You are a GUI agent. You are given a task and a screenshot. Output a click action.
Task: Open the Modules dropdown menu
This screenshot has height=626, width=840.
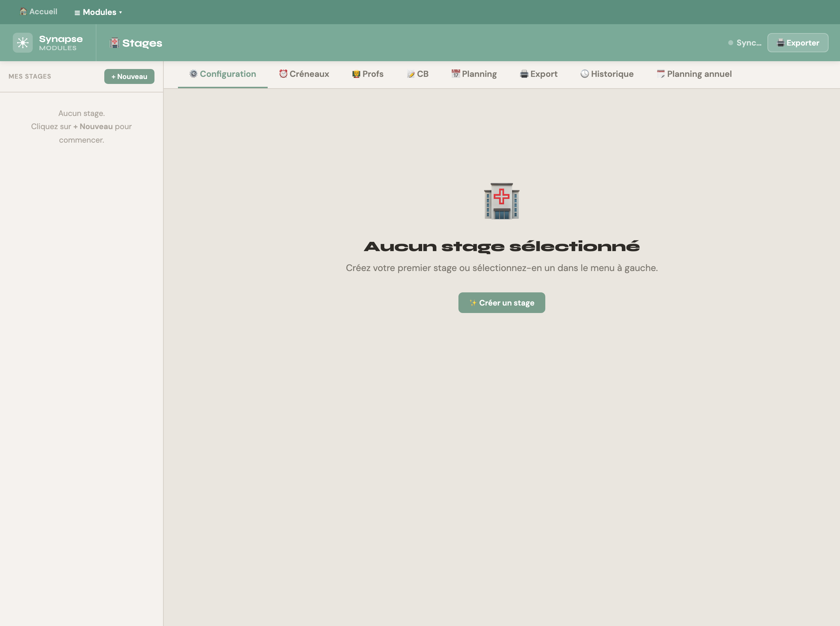[98, 12]
